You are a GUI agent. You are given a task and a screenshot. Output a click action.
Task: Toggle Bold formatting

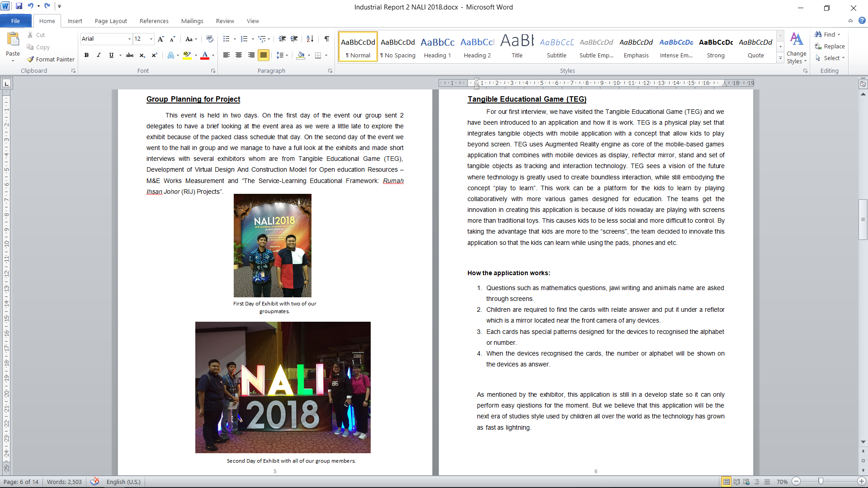click(x=86, y=55)
